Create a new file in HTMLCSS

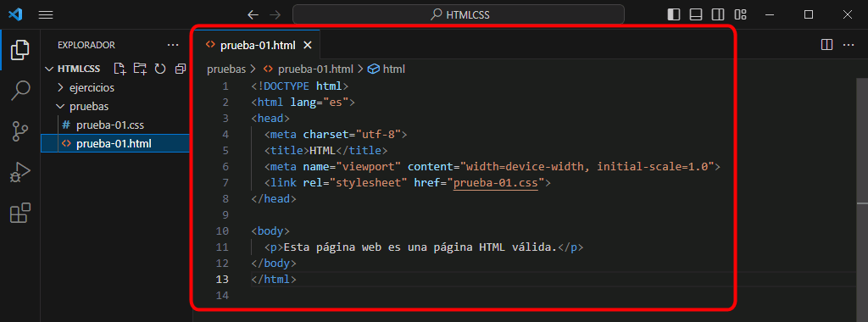pos(120,69)
